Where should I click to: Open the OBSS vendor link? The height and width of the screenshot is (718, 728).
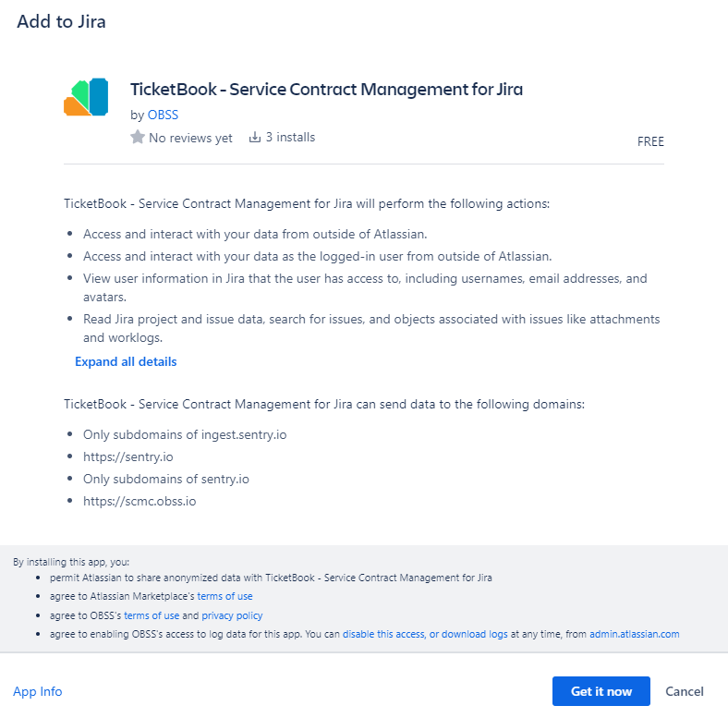point(163,116)
